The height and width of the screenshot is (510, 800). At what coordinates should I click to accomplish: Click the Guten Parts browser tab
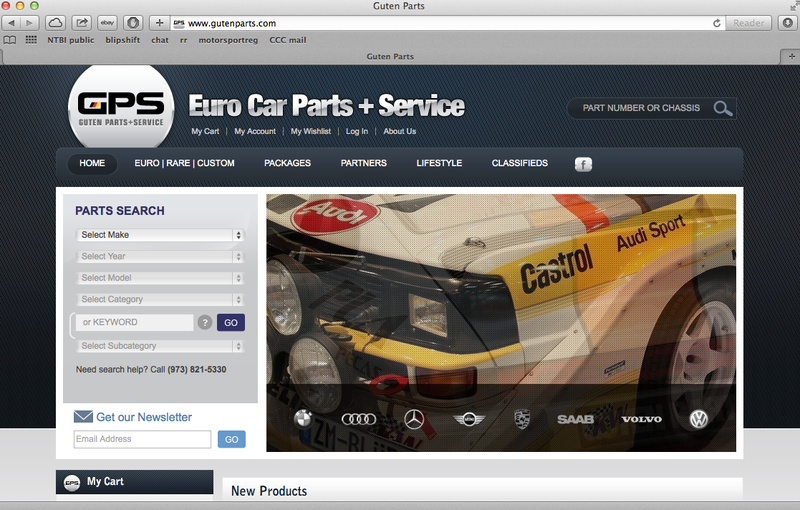tap(390, 57)
